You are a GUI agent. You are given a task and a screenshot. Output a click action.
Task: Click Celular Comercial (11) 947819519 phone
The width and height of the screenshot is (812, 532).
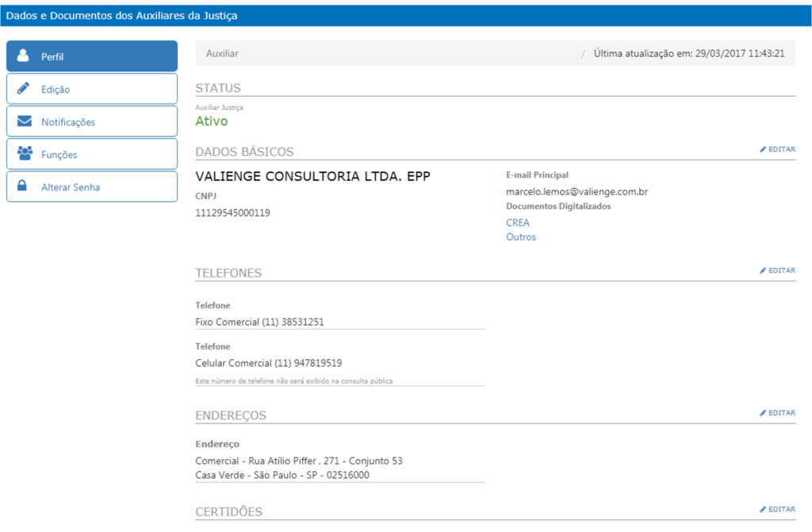pos(268,363)
